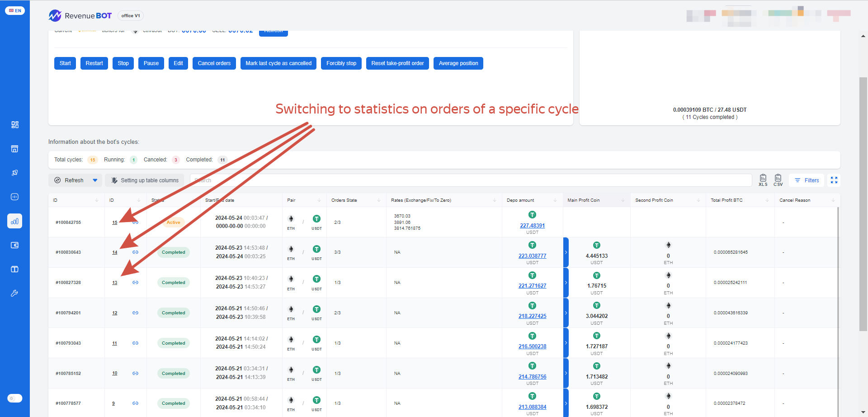Click the Refresh table button
The width and height of the screenshot is (868, 417).
[69, 180]
